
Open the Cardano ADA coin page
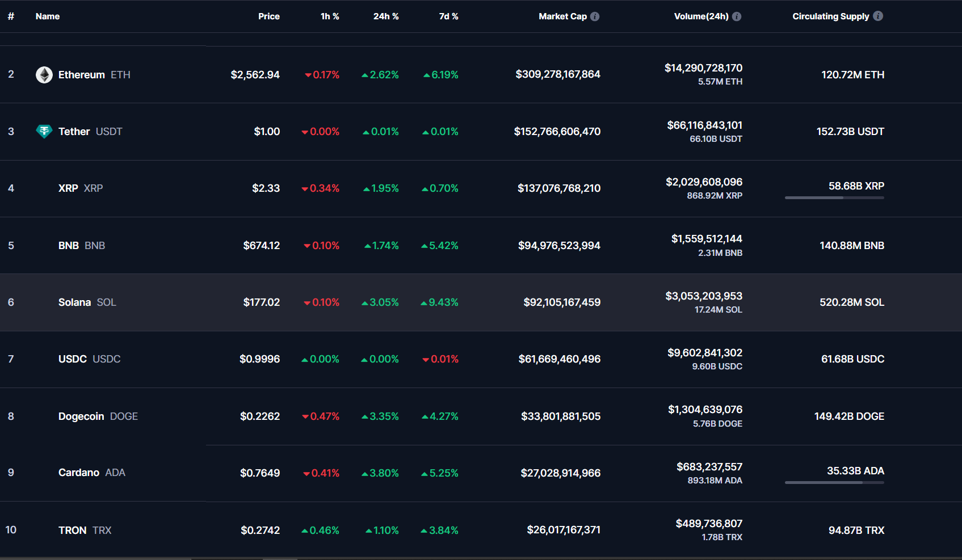coord(92,473)
